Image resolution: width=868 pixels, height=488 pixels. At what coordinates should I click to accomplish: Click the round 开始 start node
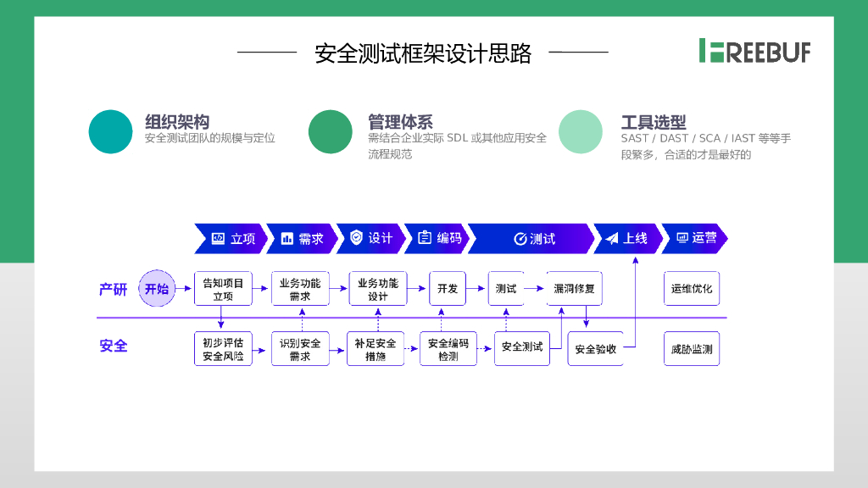point(157,289)
